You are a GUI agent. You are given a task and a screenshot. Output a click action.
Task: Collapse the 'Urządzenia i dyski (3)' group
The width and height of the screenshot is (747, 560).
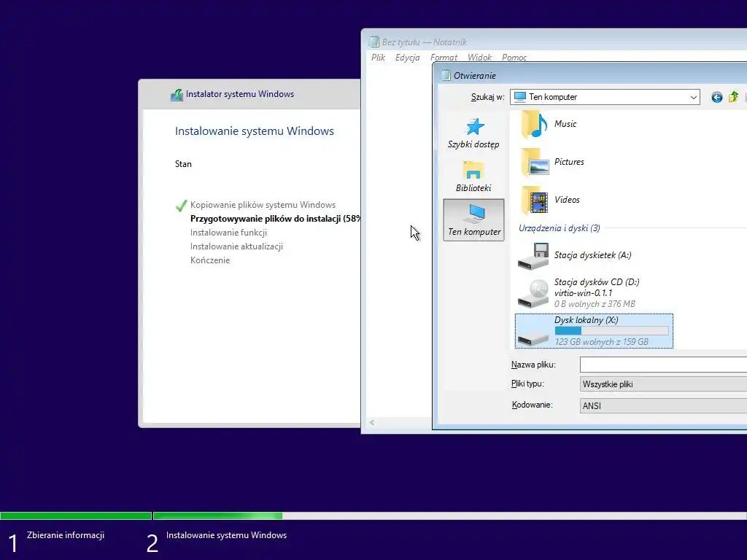[560, 228]
